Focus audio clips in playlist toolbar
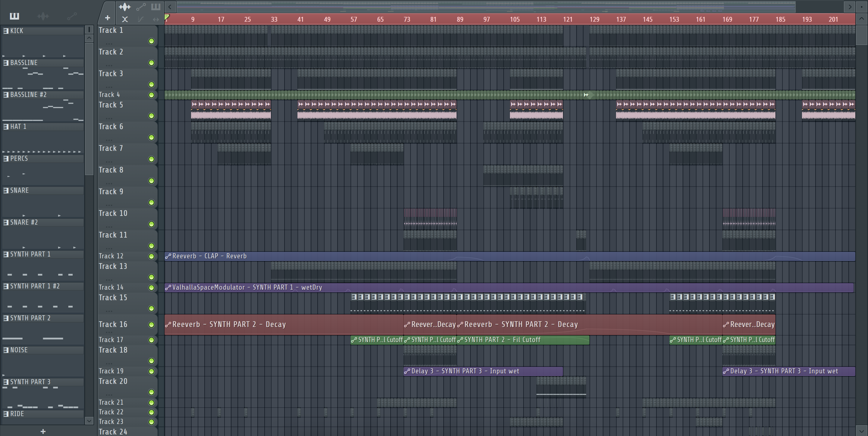 (x=125, y=6)
